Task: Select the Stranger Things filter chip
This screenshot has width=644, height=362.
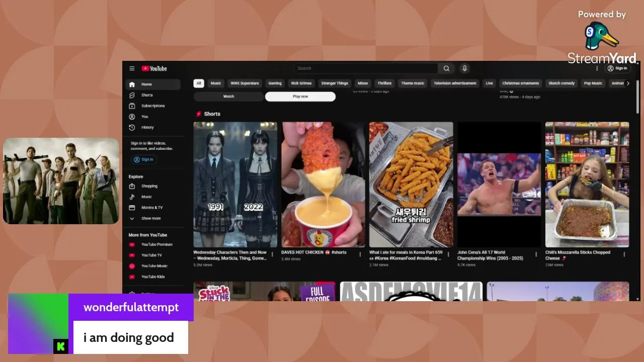Action: click(x=335, y=83)
